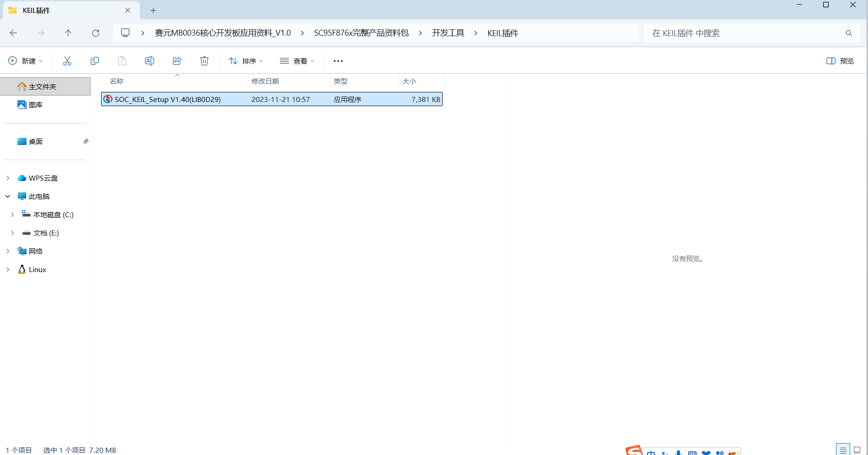868x455 pixels.
Task: Click the Rename icon
Action: tap(150, 61)
